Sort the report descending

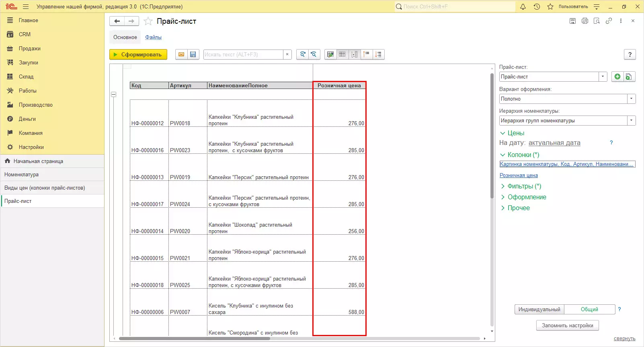378,54
